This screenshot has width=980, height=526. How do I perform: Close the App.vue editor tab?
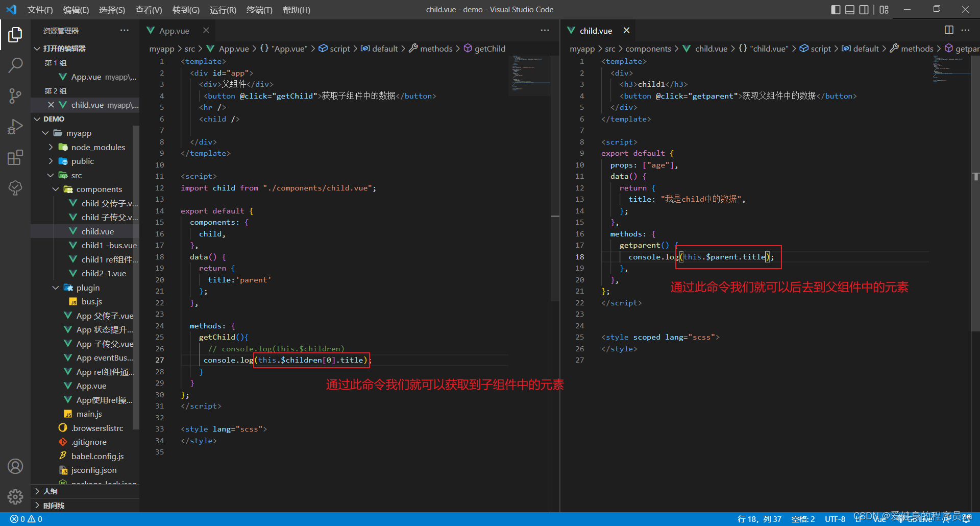[206, 31]
